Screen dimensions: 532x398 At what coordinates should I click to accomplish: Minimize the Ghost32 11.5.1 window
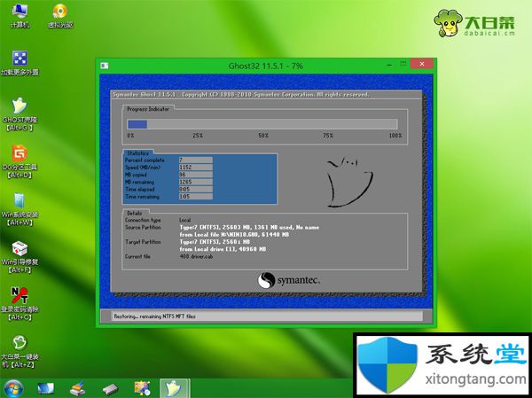point(389,65)
